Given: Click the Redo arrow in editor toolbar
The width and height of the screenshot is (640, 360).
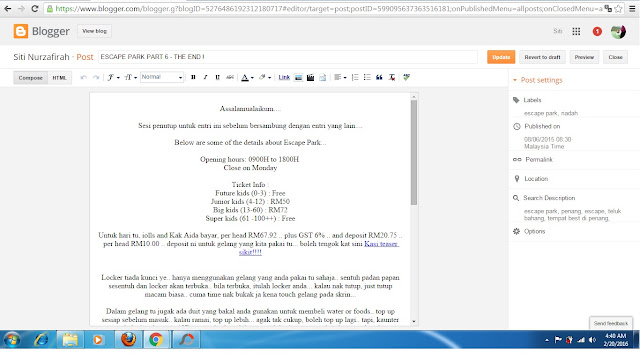Looking at the screenshot, I should pos(96,78).
